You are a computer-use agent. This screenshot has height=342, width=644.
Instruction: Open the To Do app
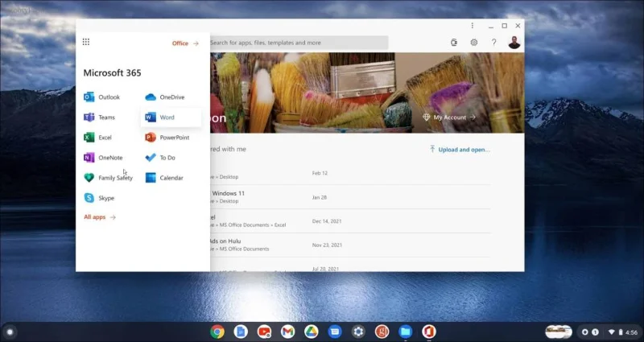point(160,158)
